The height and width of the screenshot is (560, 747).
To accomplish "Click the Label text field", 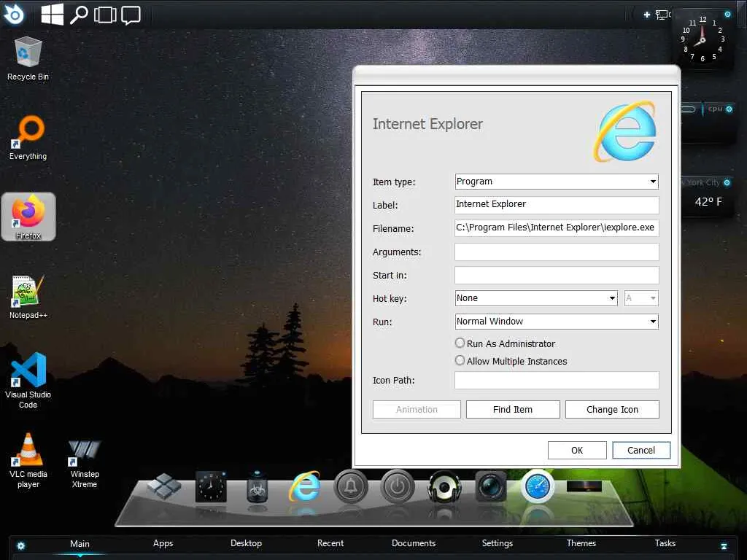I will (557, 205).
